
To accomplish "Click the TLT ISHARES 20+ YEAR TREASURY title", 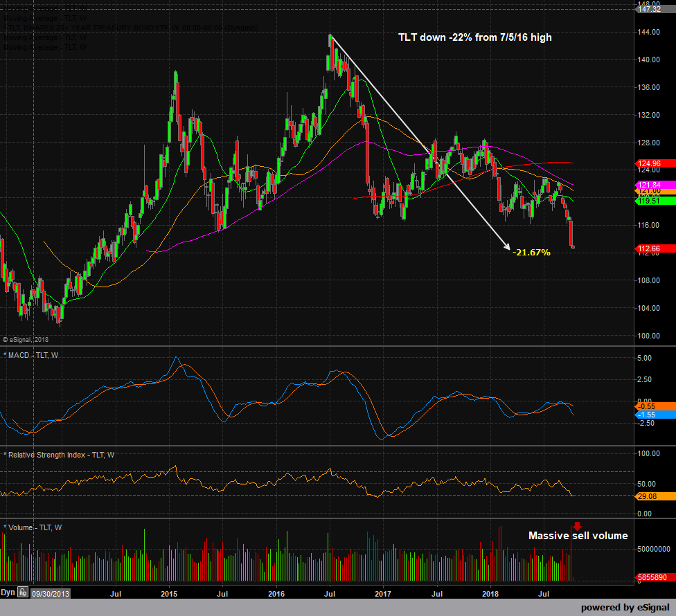I will pos(131,28).
